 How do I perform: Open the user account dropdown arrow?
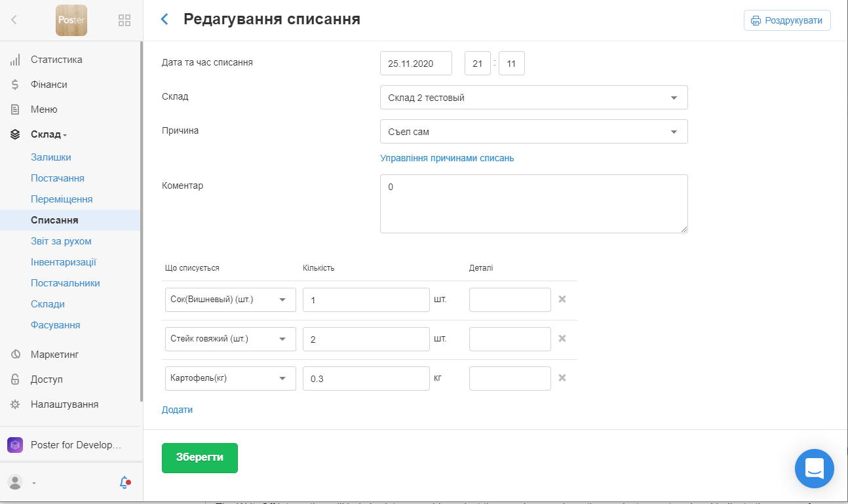click(33, 484)
